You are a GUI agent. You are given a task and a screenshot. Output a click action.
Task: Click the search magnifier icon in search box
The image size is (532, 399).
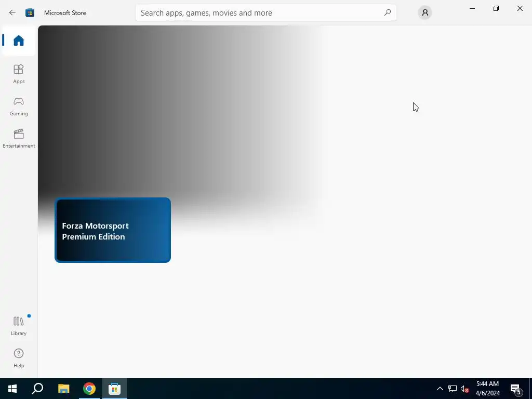[x=388, y=12]
